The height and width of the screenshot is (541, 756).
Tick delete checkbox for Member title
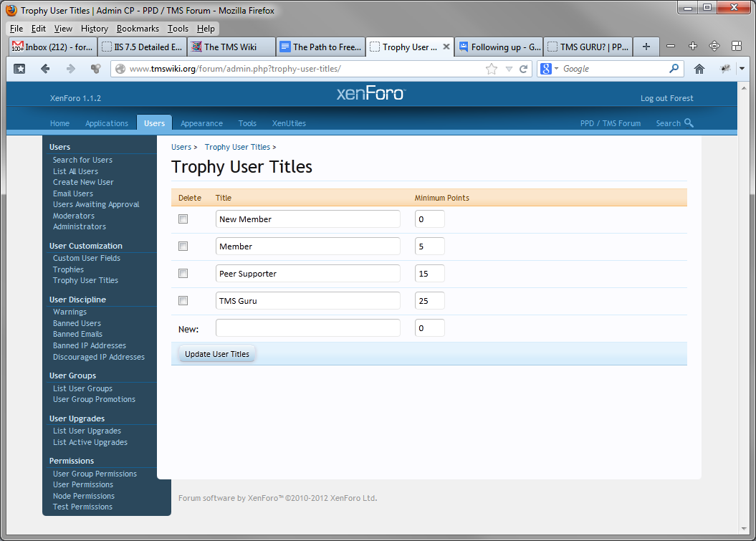click(x=183, y=246)
